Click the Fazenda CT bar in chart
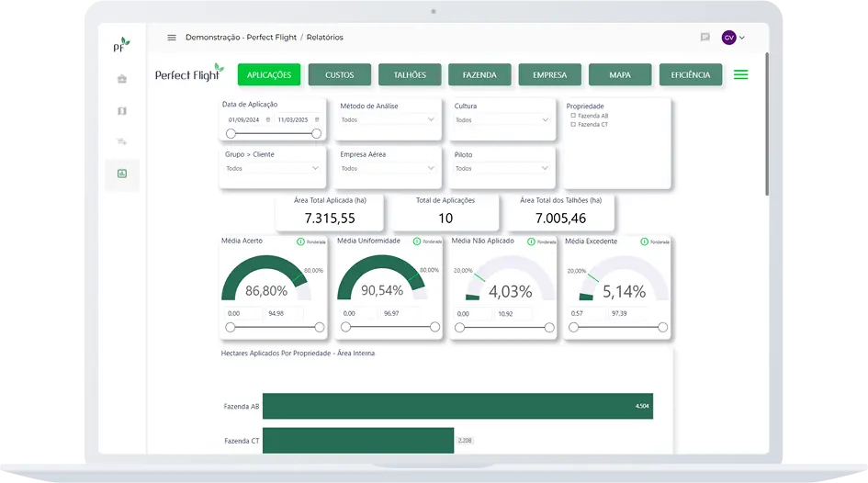This screenshot has height=483, width=868. coord(358,441)
